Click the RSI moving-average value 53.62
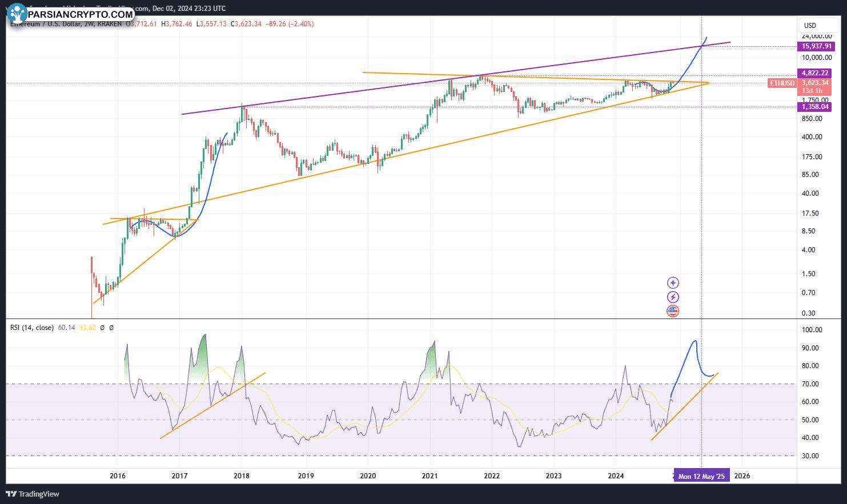 click(87, 328)
